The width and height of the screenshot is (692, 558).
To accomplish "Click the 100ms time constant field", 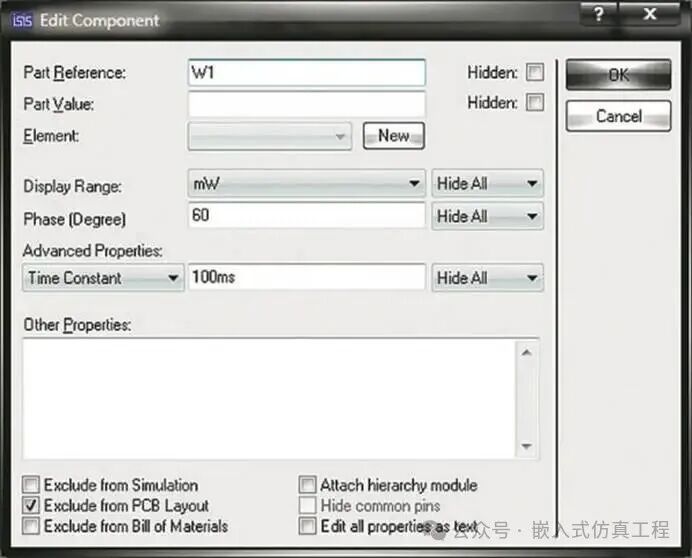I will coord(307,277).
